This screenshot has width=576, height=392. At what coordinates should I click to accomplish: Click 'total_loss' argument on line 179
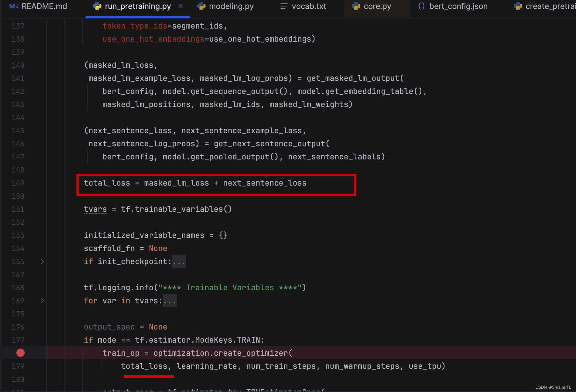144,366
